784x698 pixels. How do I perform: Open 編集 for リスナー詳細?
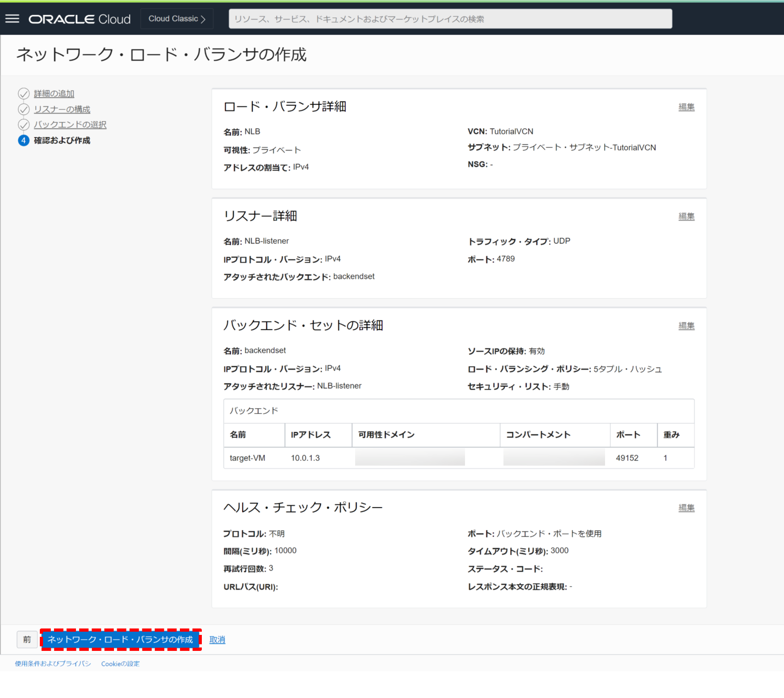(x=686, y=216)
